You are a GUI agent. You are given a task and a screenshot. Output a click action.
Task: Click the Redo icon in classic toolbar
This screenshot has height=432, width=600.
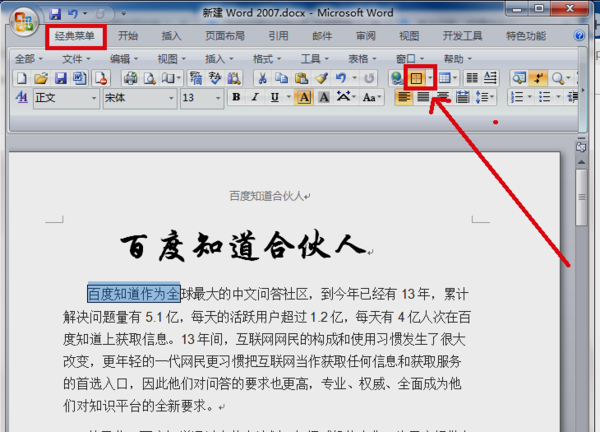tap(369, 78)
